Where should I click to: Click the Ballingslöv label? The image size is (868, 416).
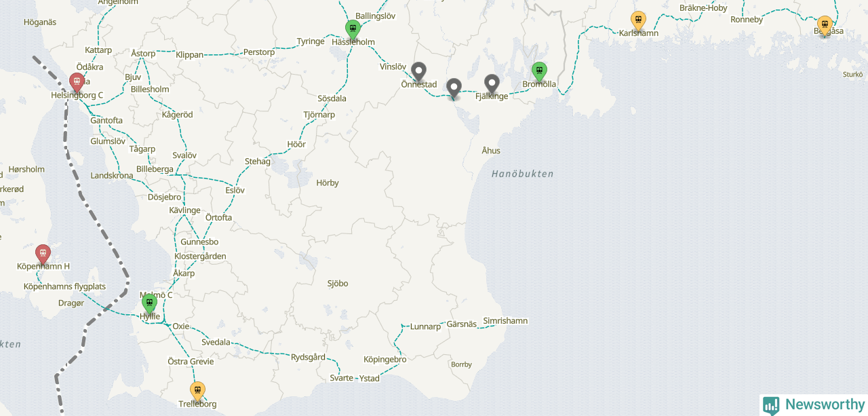[375, 16]
